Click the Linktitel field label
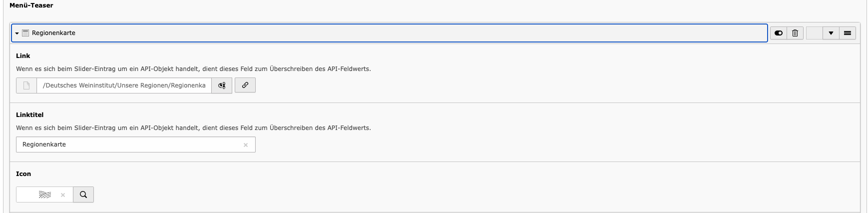868x213 pixels. 29,115
